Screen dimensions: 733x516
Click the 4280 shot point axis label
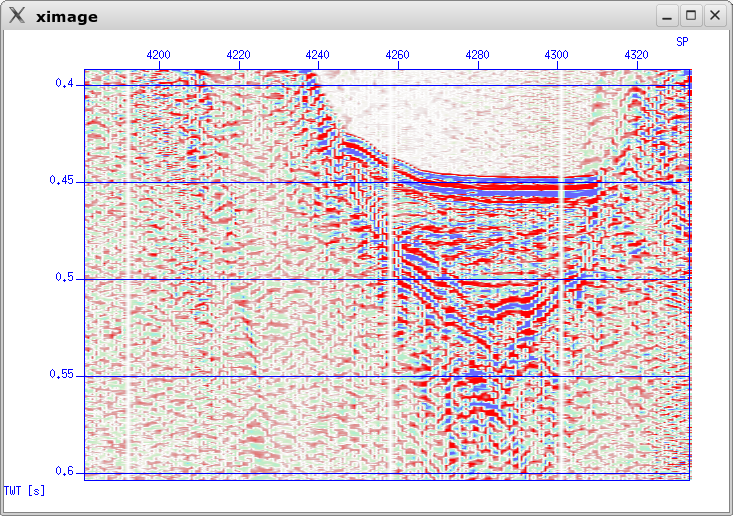(477, 55)
